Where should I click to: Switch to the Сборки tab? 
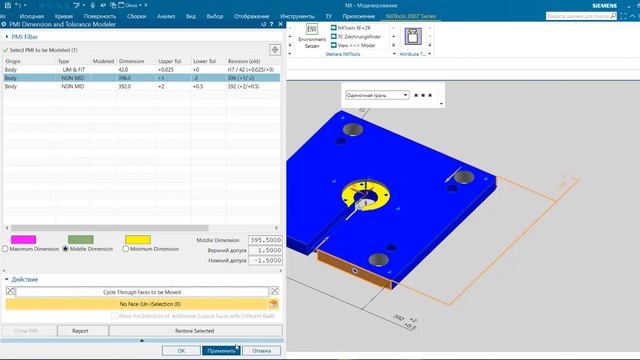click(x=136, y=16)
